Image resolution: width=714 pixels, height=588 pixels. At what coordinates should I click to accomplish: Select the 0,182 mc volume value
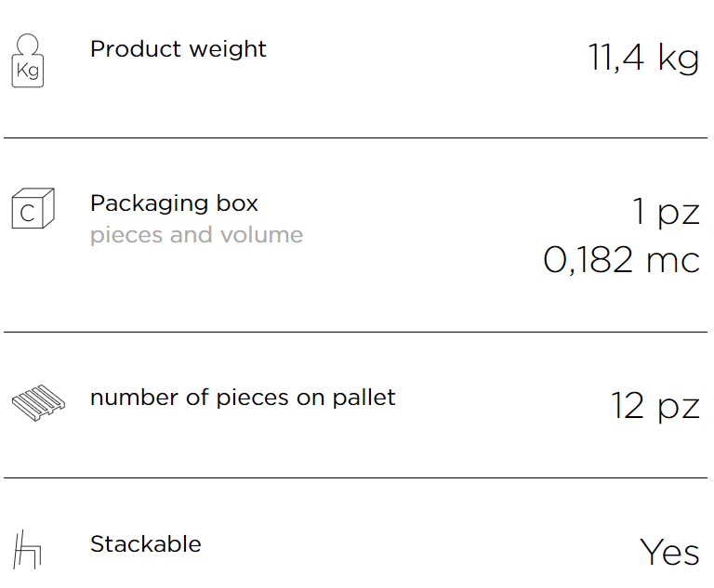(x=622, y=260)
